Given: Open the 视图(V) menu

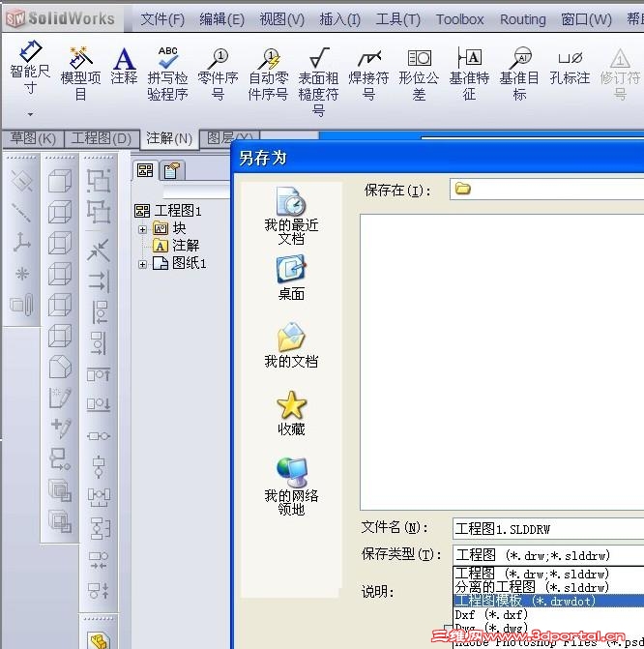Looking at the screenshot, I should 281,19.
